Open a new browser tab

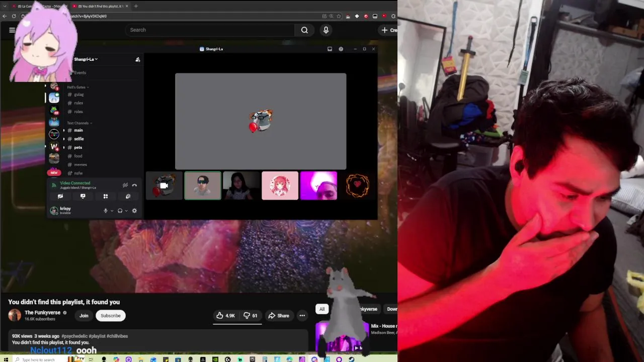[x=136, y=6]
